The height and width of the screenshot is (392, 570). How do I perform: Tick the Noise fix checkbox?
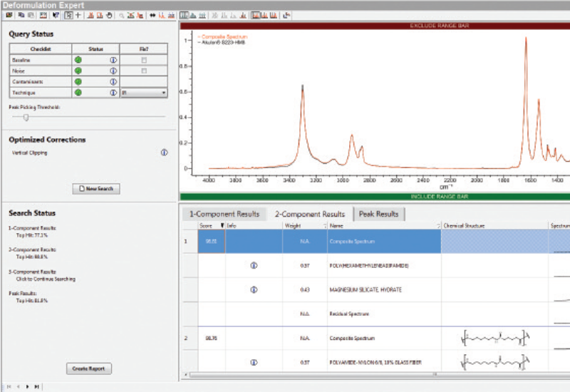click(x=145, y=71)
